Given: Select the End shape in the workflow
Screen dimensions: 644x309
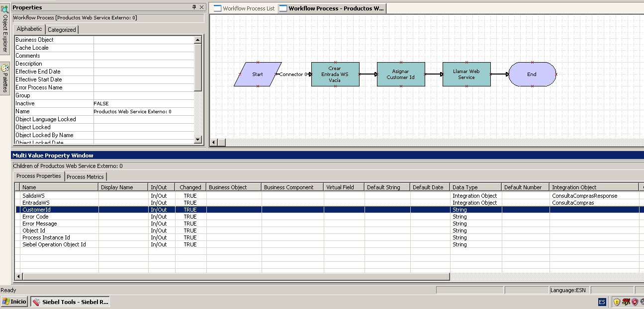Looking at the screenshot, I should [532, 74].
